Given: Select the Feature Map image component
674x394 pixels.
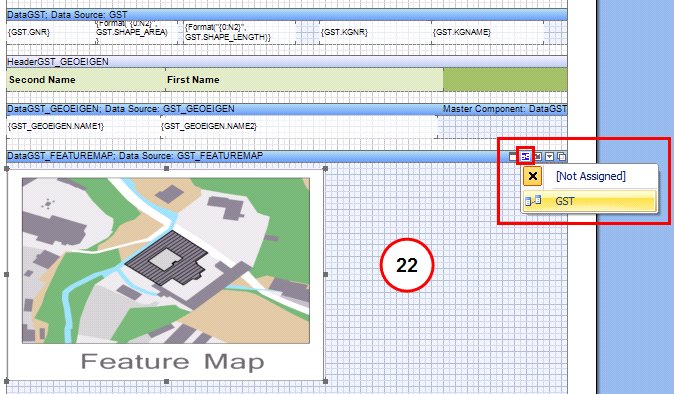Looking at the screenshot, I should tap(166, 274).
